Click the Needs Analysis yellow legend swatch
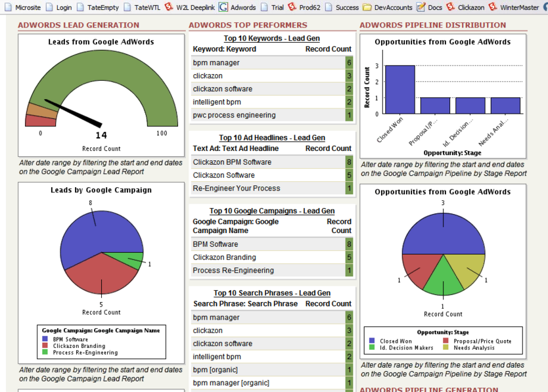The width and height of the screenshot is (548, 392). click(x=445, y=347)
